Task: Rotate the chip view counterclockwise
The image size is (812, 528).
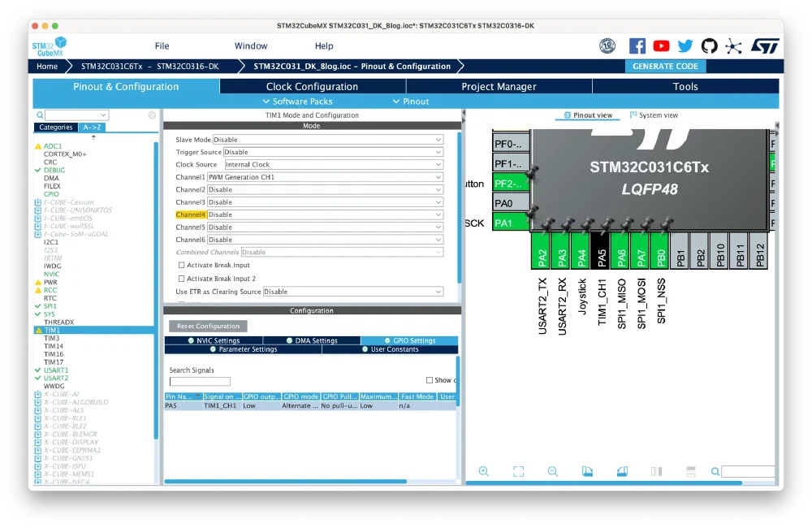Action: [623, 472]
